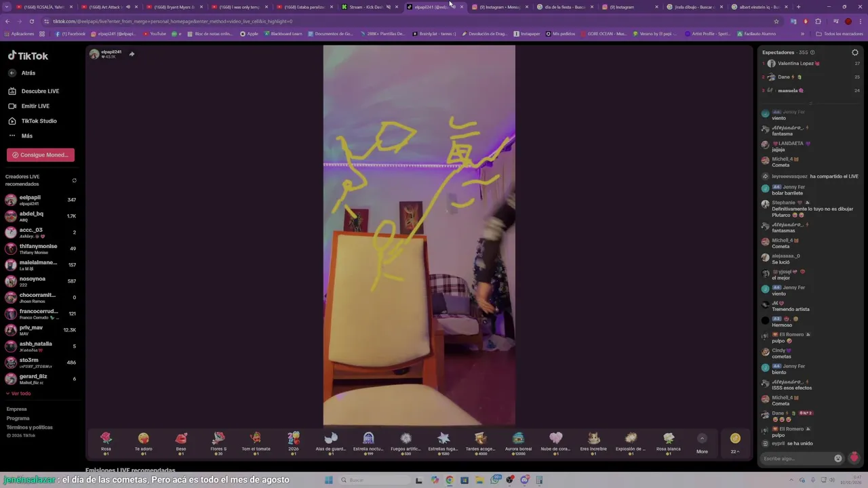Send the Nube de corazones gift
Viewport: 868px width, 488px height.
point(555,443)
